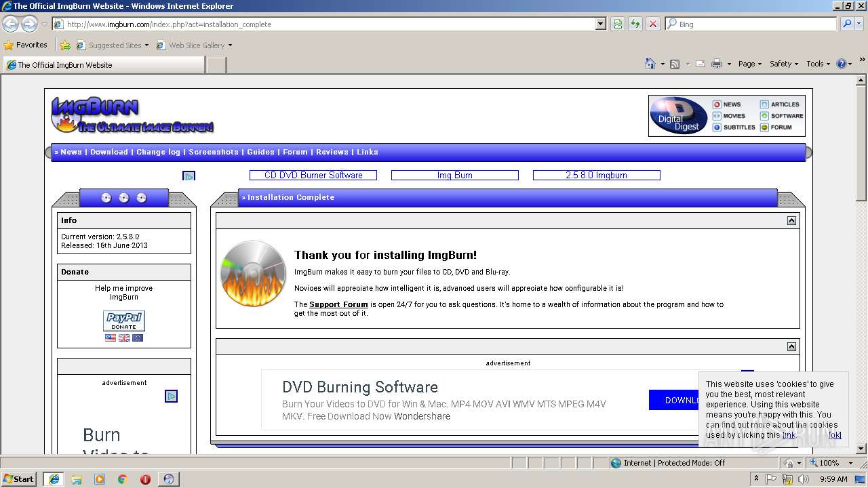Click the browser Forward button
868x488 pixels.
29,24
